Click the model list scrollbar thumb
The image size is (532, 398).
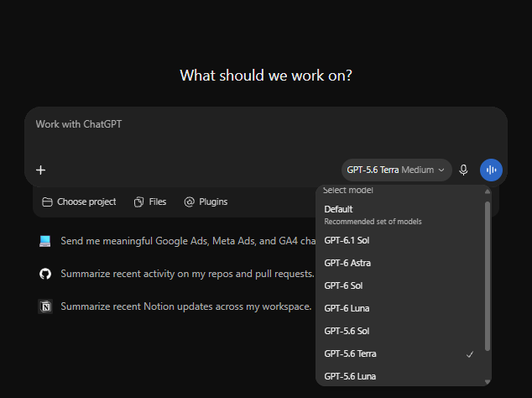coord(488,276)
